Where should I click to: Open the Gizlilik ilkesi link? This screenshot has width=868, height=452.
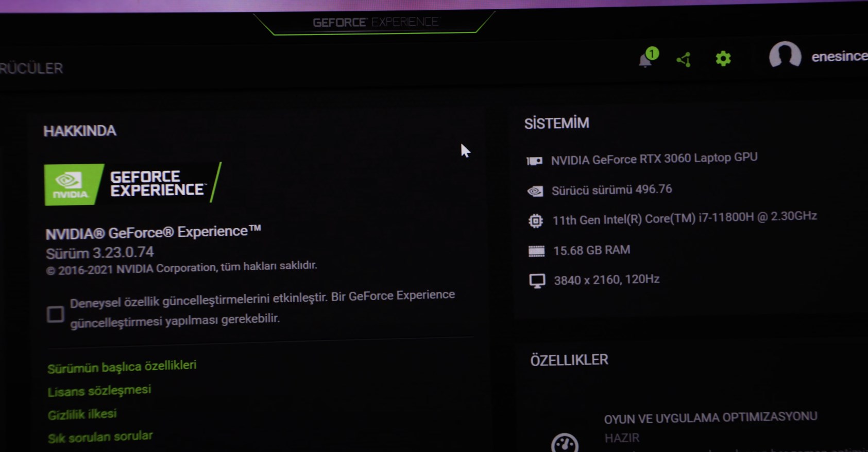point(82,414)
